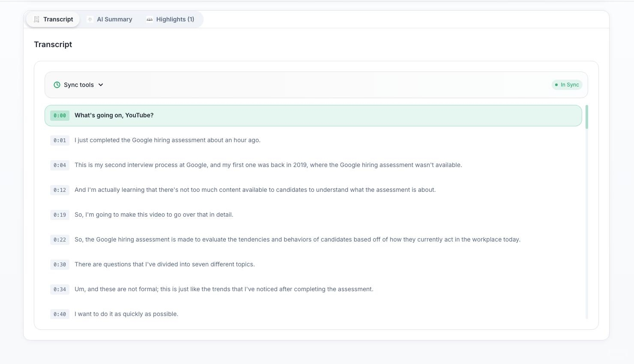
Task: Click the Highlights tab highlighter icon
Action: point(150,19)
